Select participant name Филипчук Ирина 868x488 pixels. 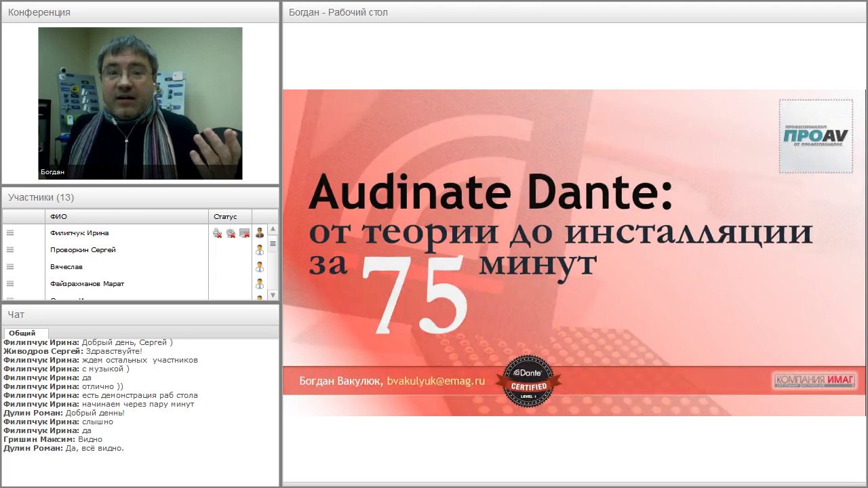tap(79, 233)
